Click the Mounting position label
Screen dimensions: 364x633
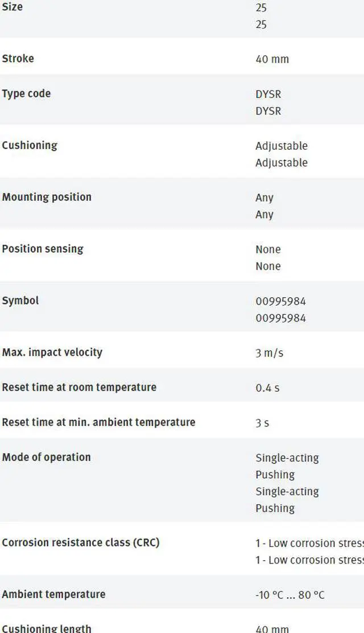[x=47, y=197]
